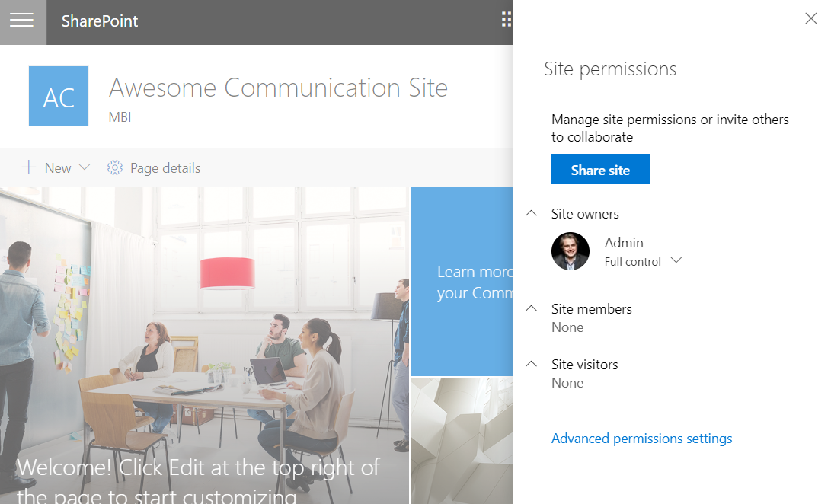Click the New command bar item
Viewport: 831px width, 504px height.
click(57, 168)
